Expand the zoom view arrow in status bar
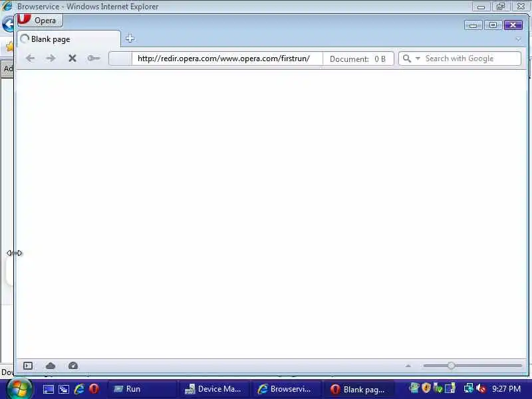 pyautogui.click(x=408, y=366)
